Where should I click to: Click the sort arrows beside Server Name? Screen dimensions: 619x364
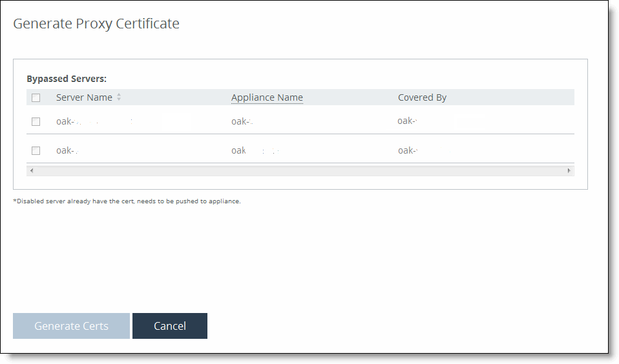119,97
